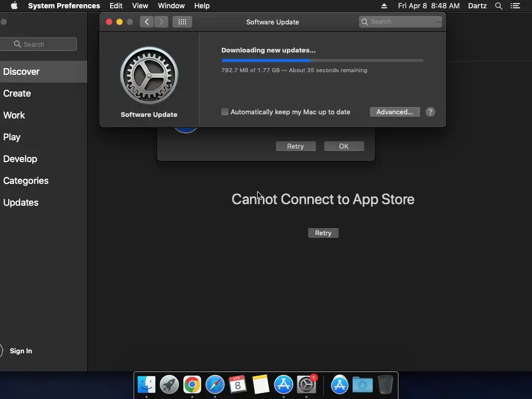Open the Downloads folder in dock
The width and height of the screenshot is (532, 399).
click(362, 385)
